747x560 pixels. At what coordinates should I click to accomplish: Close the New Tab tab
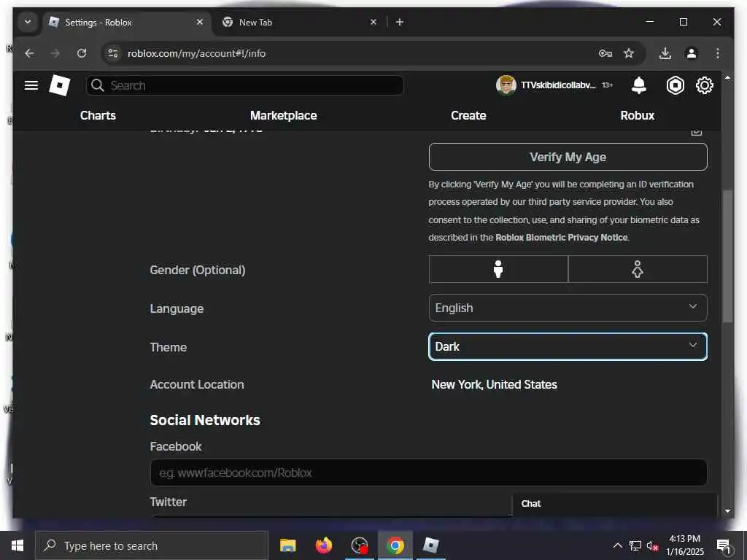click(x=373, y=22)
